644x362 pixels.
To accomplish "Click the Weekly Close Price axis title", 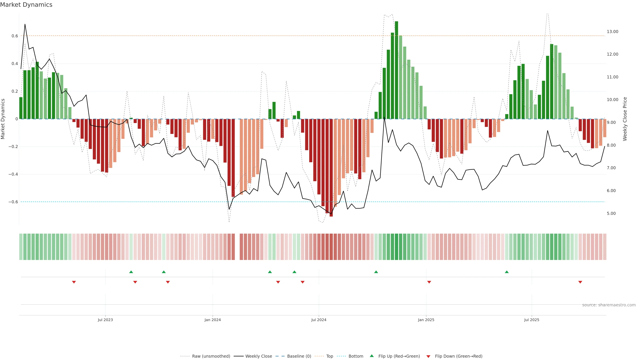I will [625, 119].
